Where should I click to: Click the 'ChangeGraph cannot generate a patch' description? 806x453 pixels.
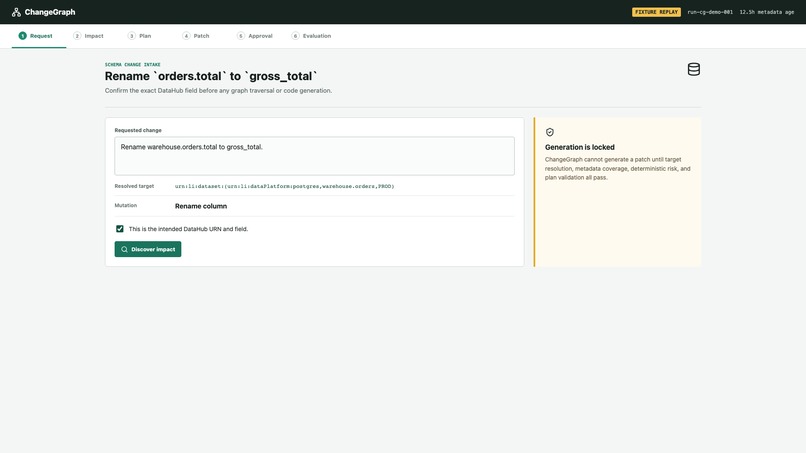click(x=617, y=169)
